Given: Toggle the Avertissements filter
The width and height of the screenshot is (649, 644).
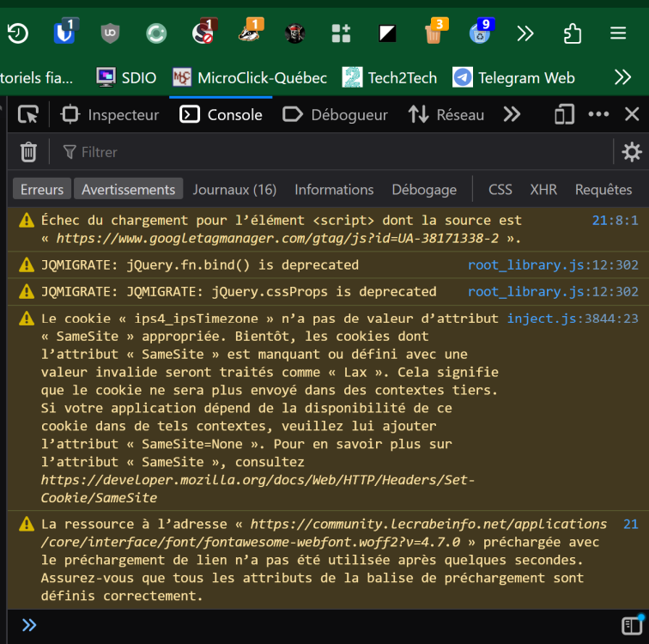Looking at the screenshot, I should click(128, 189).
